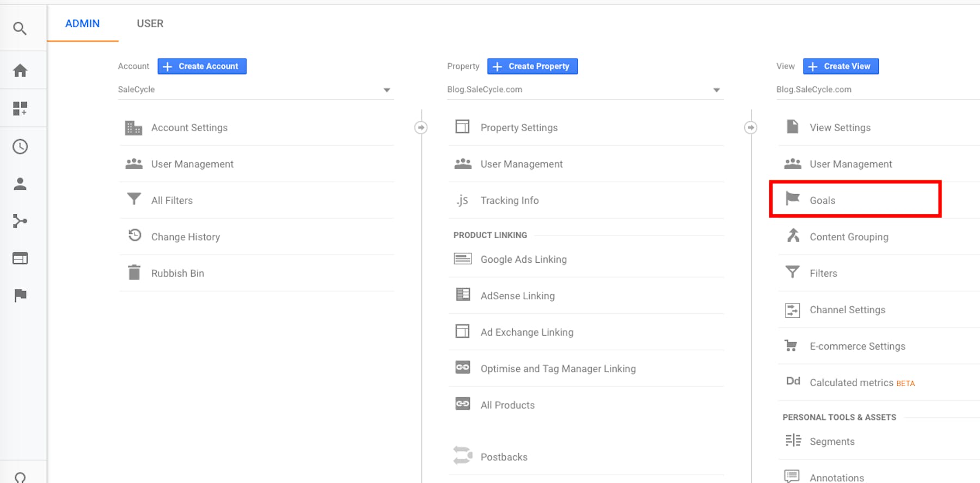Open Audience person icon in sidebar

click(20, 184)
